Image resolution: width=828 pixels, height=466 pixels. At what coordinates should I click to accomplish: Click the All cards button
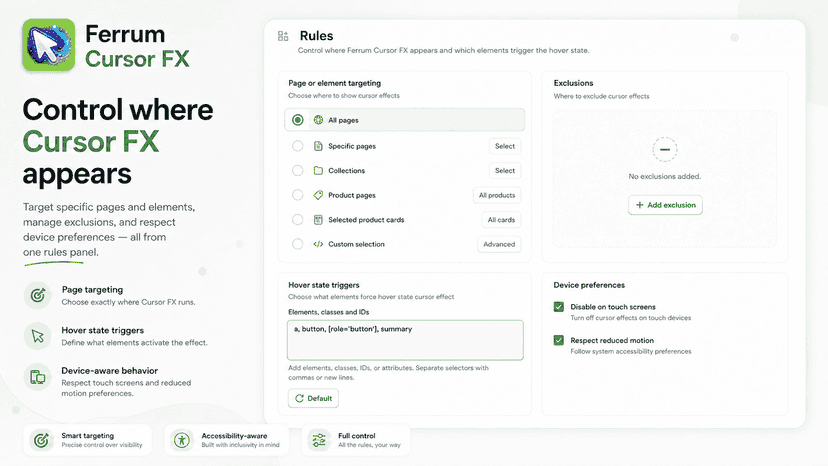point(501,220)
